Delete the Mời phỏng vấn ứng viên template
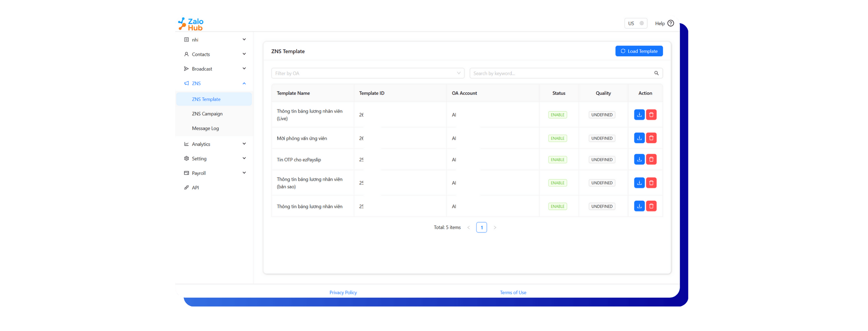The height and width of the screenshot is (331, 868). pyautogui.click(x=651, y=138)
